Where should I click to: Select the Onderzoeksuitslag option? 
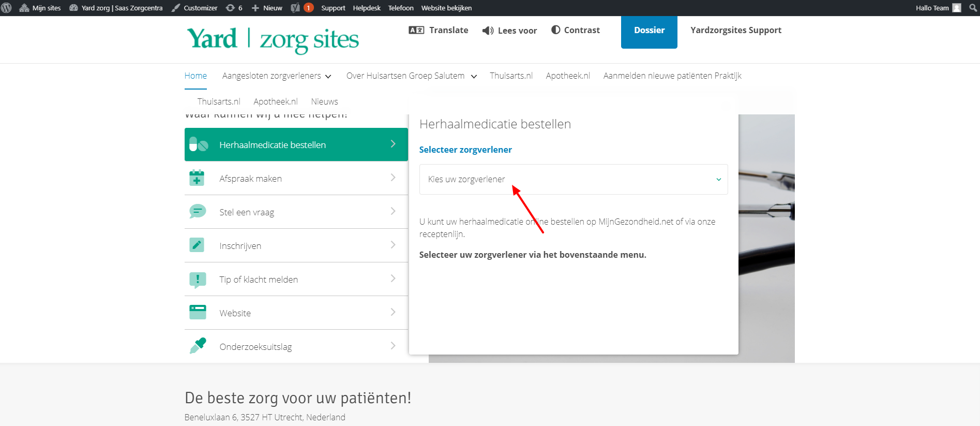click(296, 346)
